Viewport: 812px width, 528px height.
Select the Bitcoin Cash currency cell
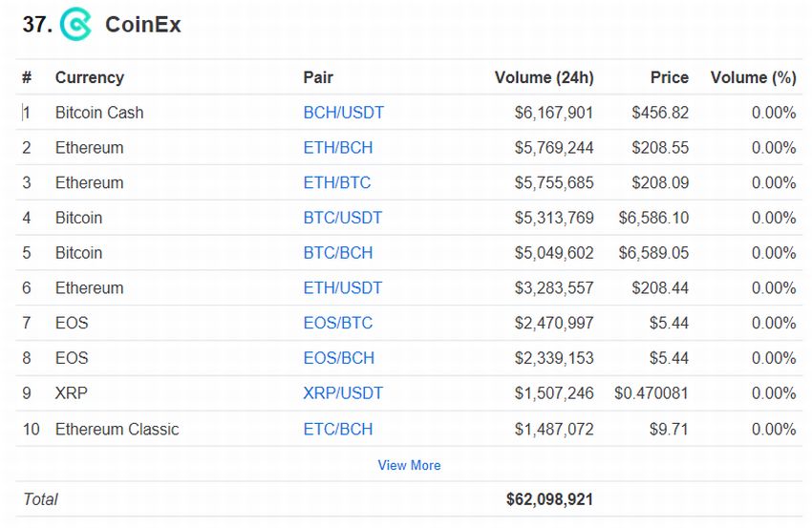99,113
